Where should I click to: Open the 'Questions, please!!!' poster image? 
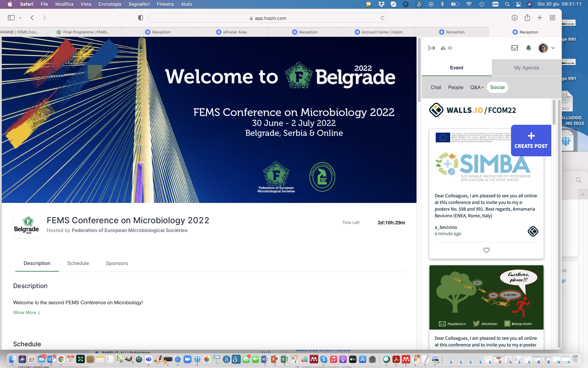coord(486,297)
